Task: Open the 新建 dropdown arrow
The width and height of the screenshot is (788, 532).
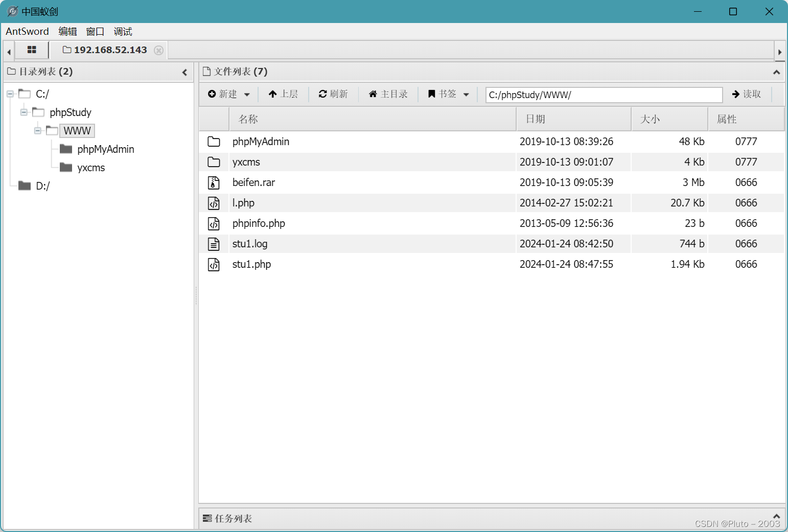Action: tap(247, 95)
